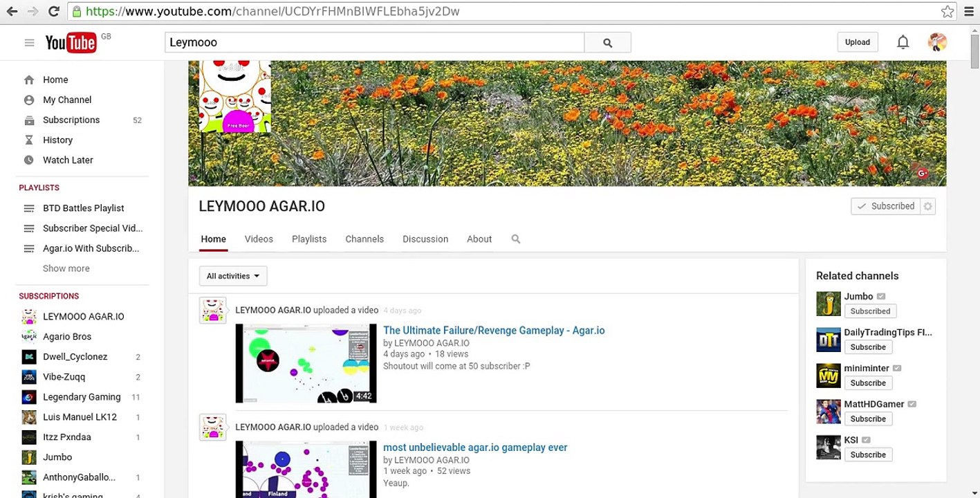Switch to the Channels tab
Image resolution: width=980 pixels, height=498 pixels.
click(364, 239)
